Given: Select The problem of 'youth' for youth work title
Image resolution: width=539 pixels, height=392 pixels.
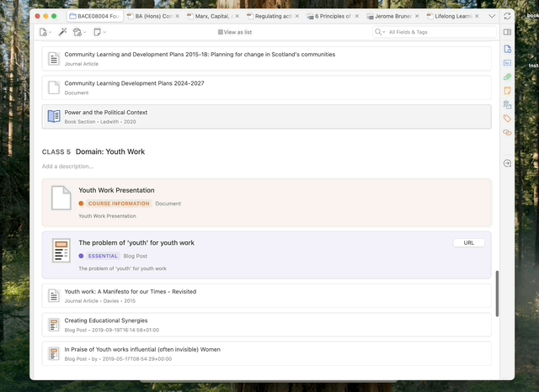Looking at the screenshot, I should pos(136,242).
